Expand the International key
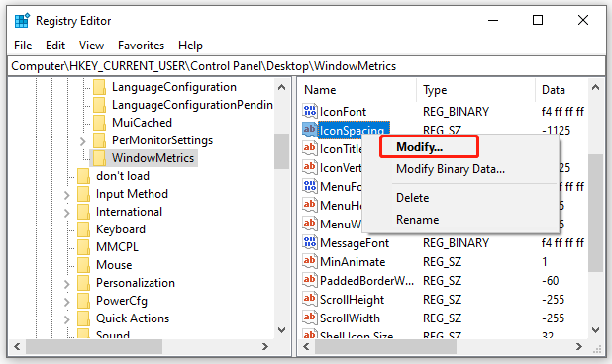Viewport: 612px width, 364px height. [x=66, y=213]
